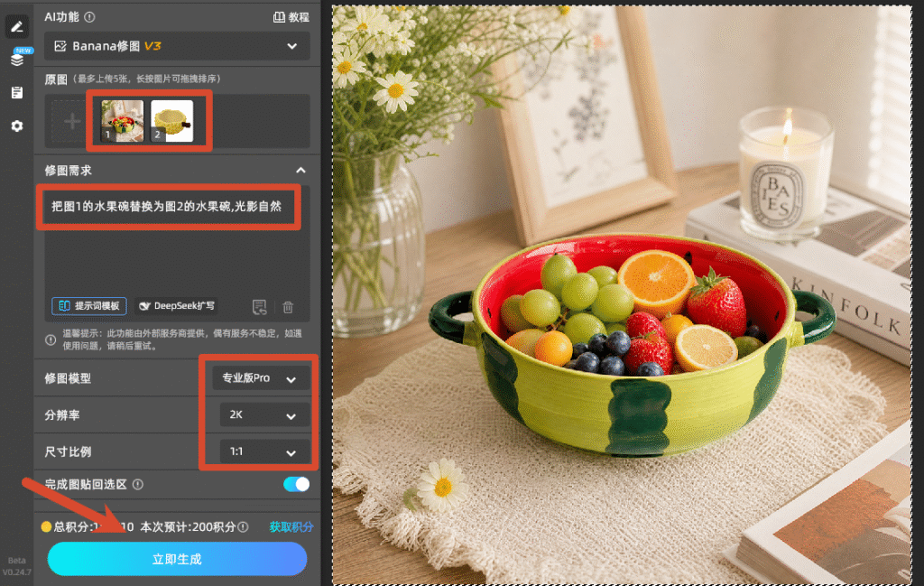Open the Banana修图 V3 function dropdown
The width and height of the screenshot is (924, 586).
[x=177, y=46]
